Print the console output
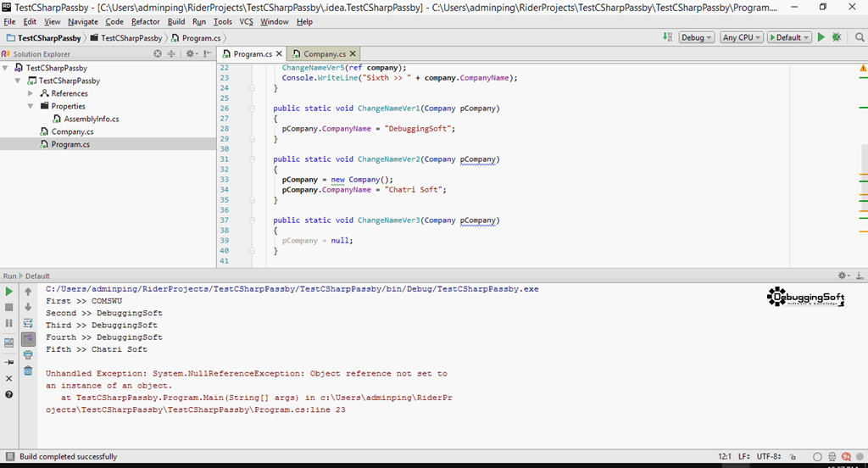Image resolution: width=868 pixels, height=468 pixels. [28, 354]
